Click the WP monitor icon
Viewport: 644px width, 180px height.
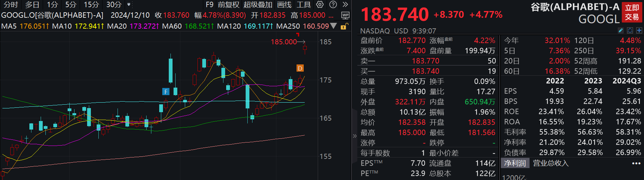[345, 15]
